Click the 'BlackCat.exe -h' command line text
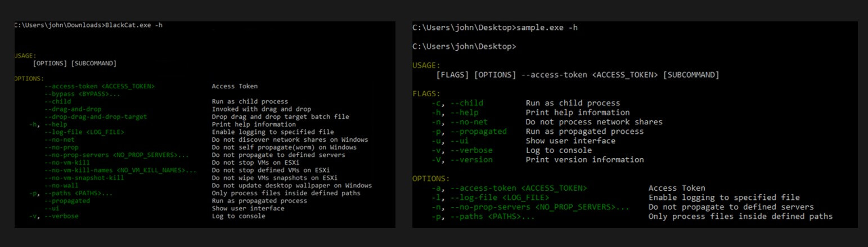This screenshot has width=868, height=247. coord(134,25)
